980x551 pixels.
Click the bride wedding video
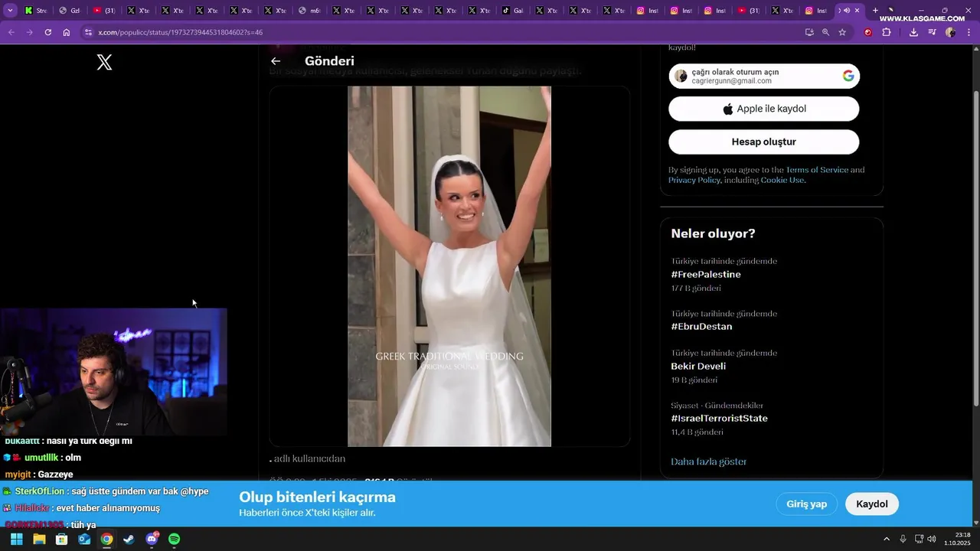point(449,266)
